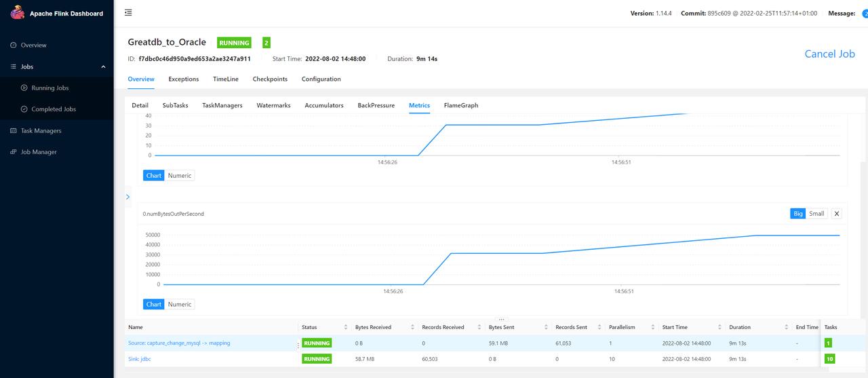The height and width of the screenshot is (378, 868).
Task: Open the FlameGraph sub-tab
Action: tap(461, 105)
